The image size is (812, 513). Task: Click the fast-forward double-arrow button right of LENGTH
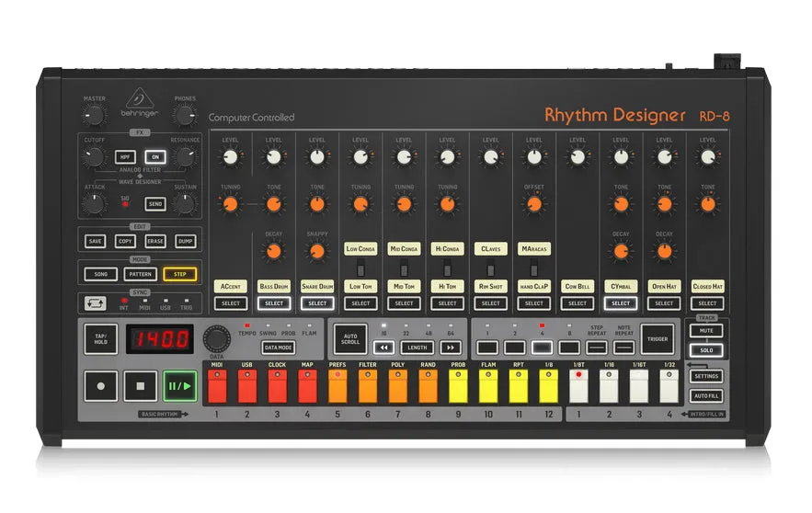coord(451,348)
